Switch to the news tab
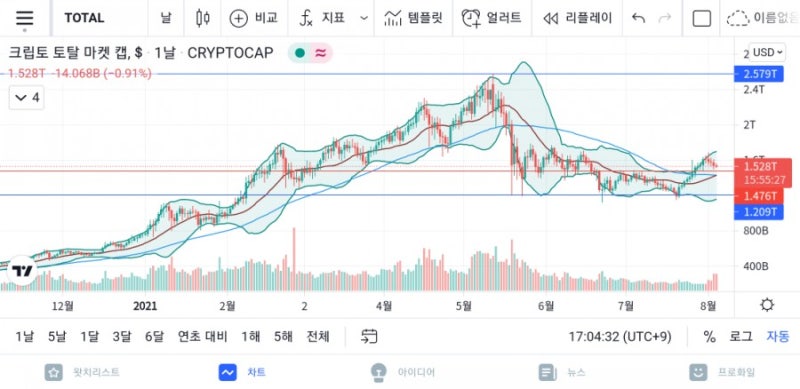Viewport: 800px width, 389px height. 562,372
